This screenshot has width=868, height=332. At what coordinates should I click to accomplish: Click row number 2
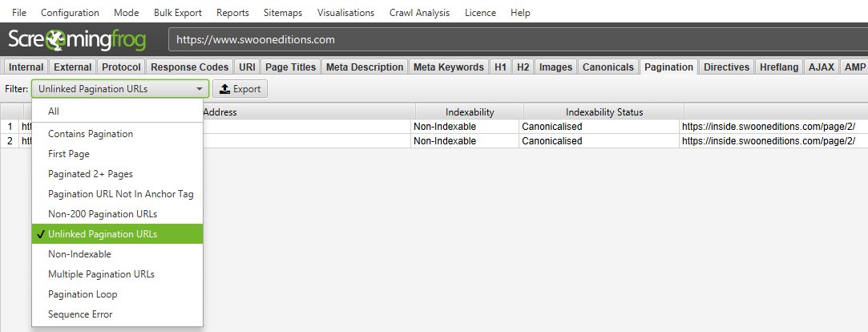click(x=10, y=141)
